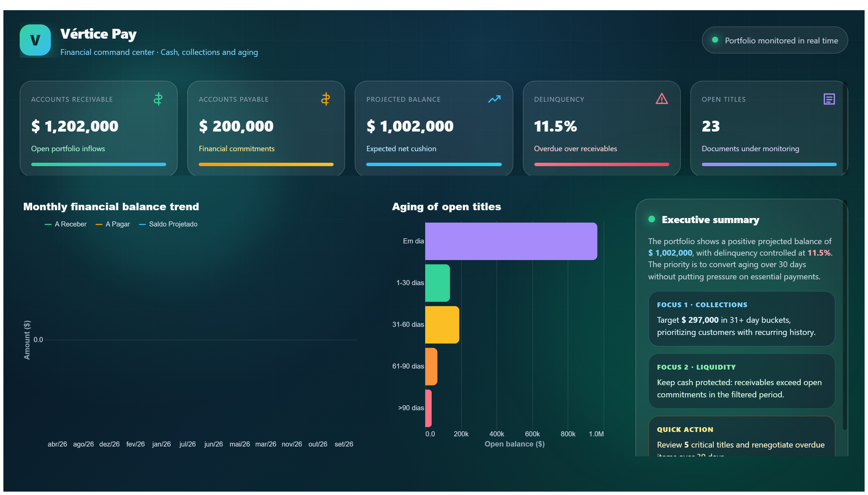The height and width of the screenshot is (495, 868).
Task: Click the Open Titles purple progress bar
Action: click(769, 164)
